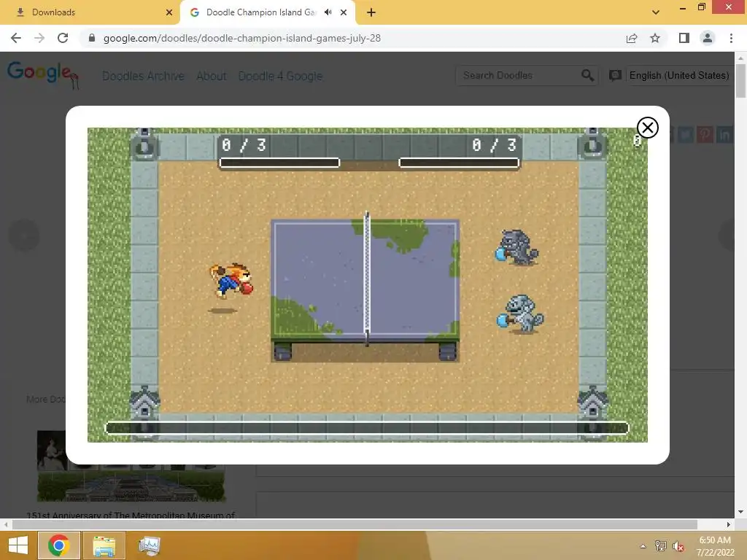Image resolution: width=747 pixels, height=560 pixels.
Task: Open the Doodles Archive link
Action: (144, 76)
